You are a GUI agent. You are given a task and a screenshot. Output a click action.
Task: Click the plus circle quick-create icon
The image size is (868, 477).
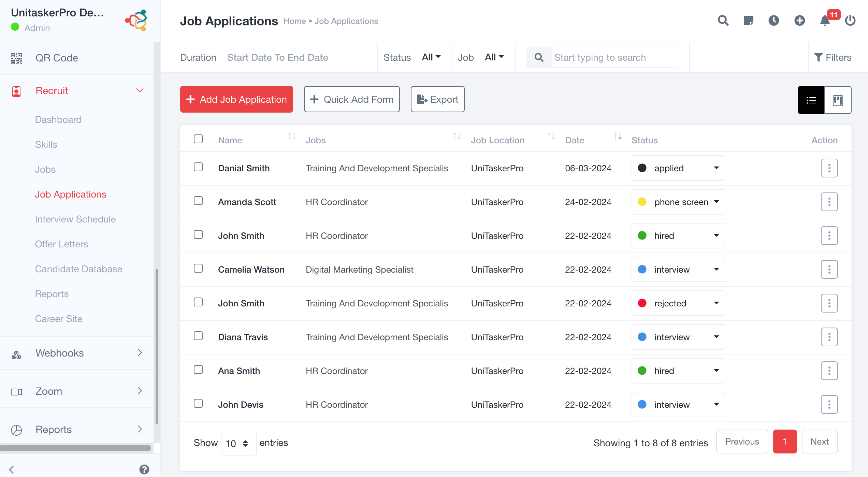click(799, 20)
